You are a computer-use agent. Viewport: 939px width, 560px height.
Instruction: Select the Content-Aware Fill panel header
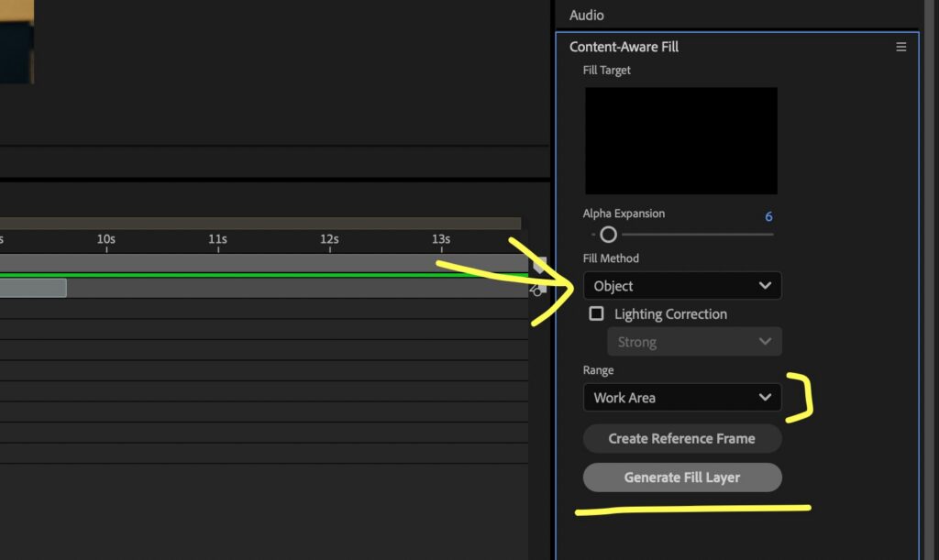(624, 46)
